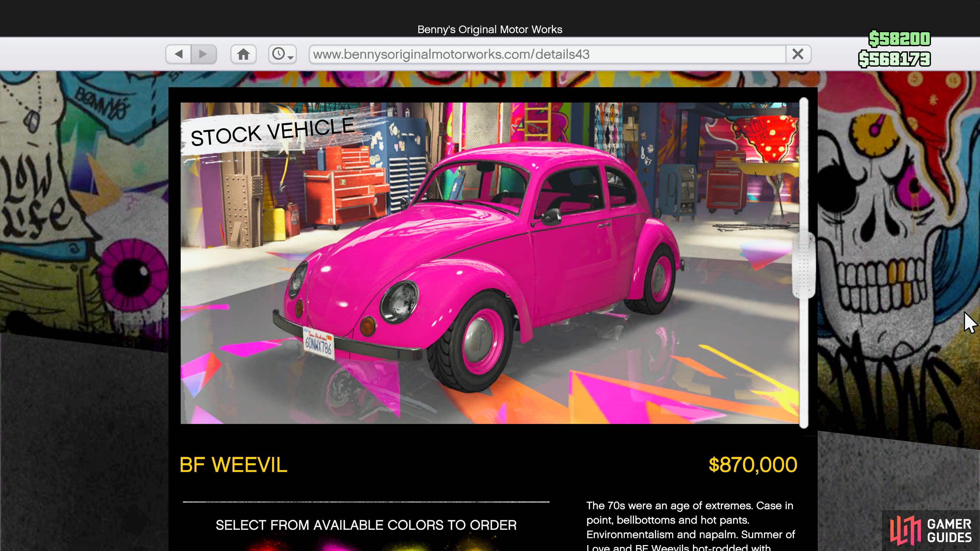Viewport: 980px width, 551px height.
Task: Go forward with the browser forward arrow
Action: point(204,54)
